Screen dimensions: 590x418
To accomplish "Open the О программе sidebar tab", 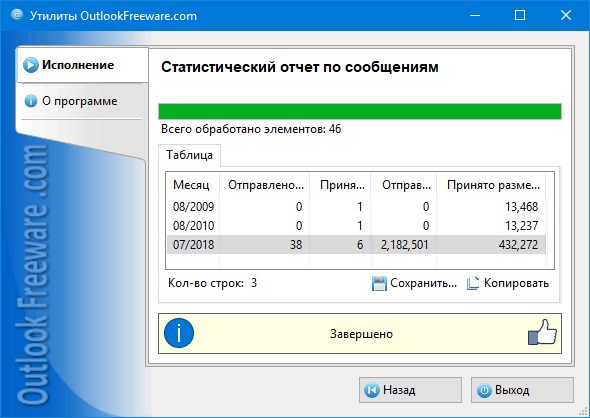I will 80,101.
